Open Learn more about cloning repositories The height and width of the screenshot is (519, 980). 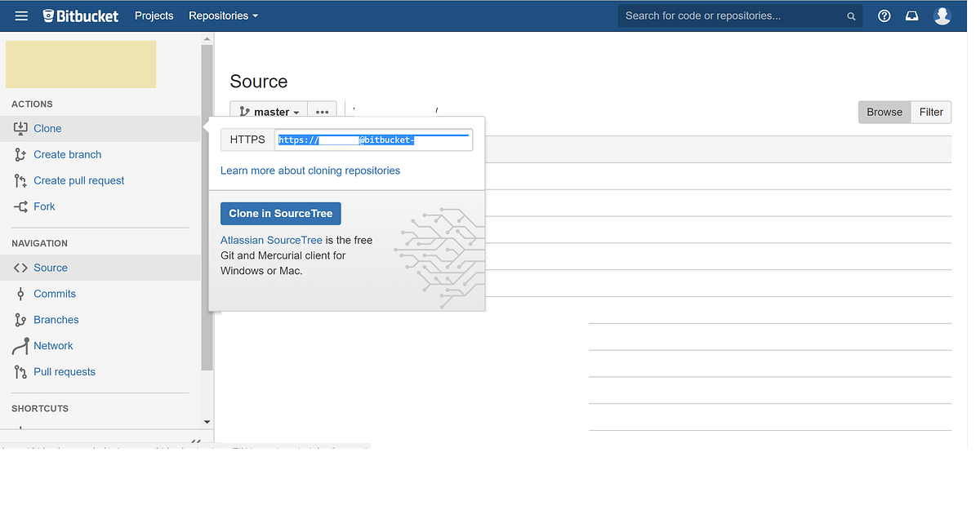[x=310, y=171]
